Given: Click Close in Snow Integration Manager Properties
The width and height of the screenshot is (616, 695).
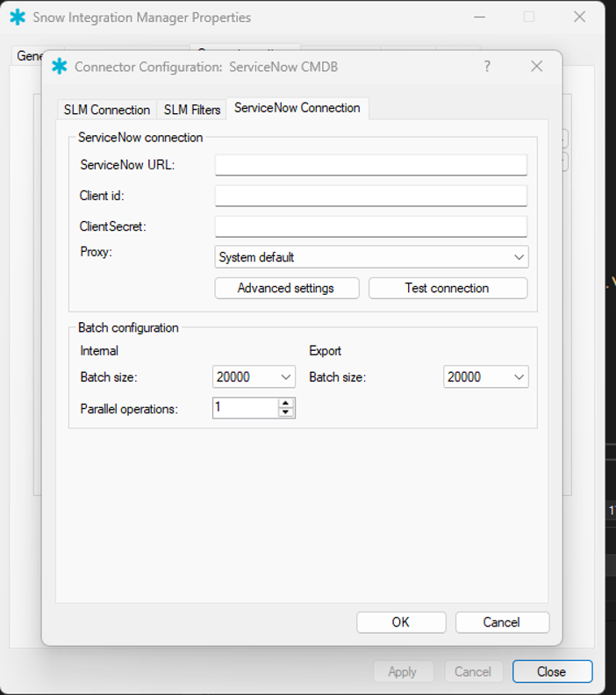Looking at the screenshot, I should coord(552,671).
